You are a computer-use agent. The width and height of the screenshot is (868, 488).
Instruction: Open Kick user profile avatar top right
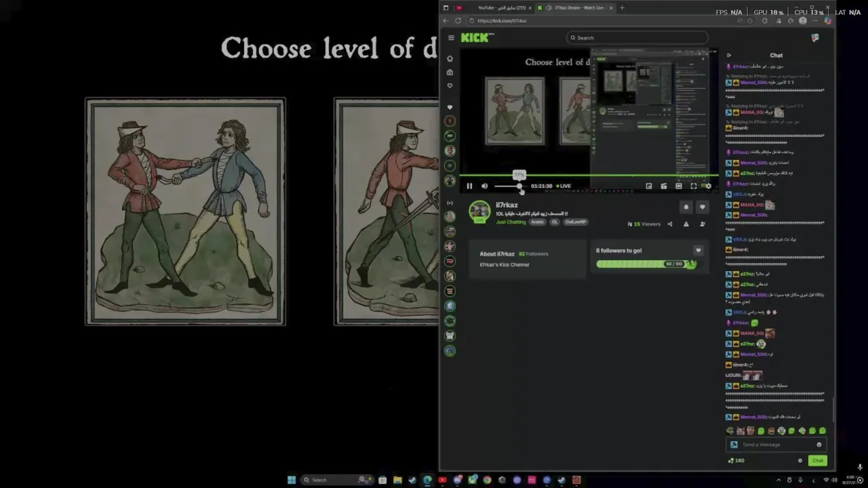coord(815,38)
